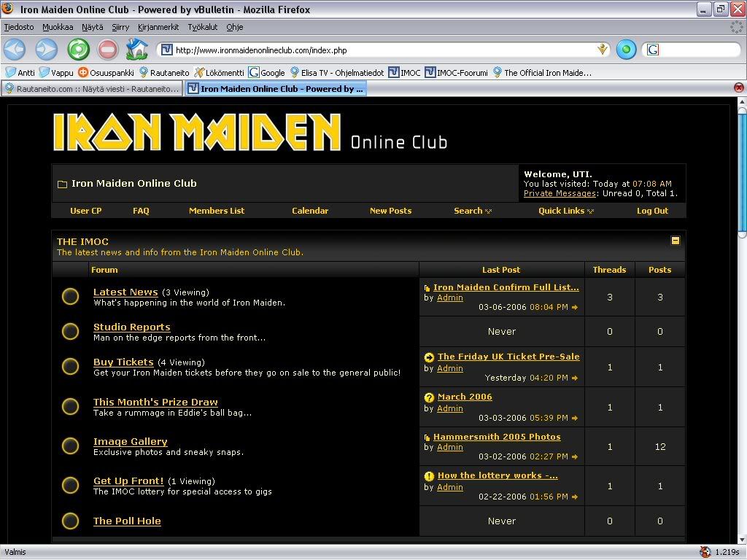Image resolution: width=747 pixels, height=560 pixels.
Task: Go to last post arrow for 03-03-2006 05:39 PM
Action: tap(575, 418)
